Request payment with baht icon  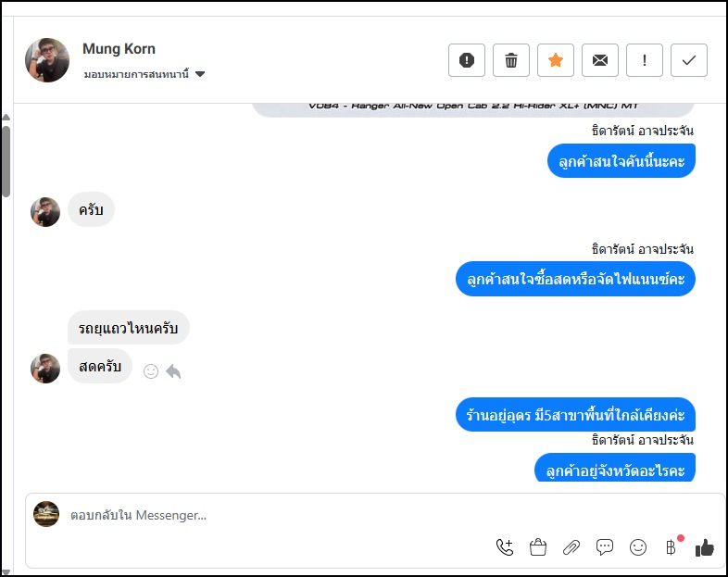tap(672, 547)
